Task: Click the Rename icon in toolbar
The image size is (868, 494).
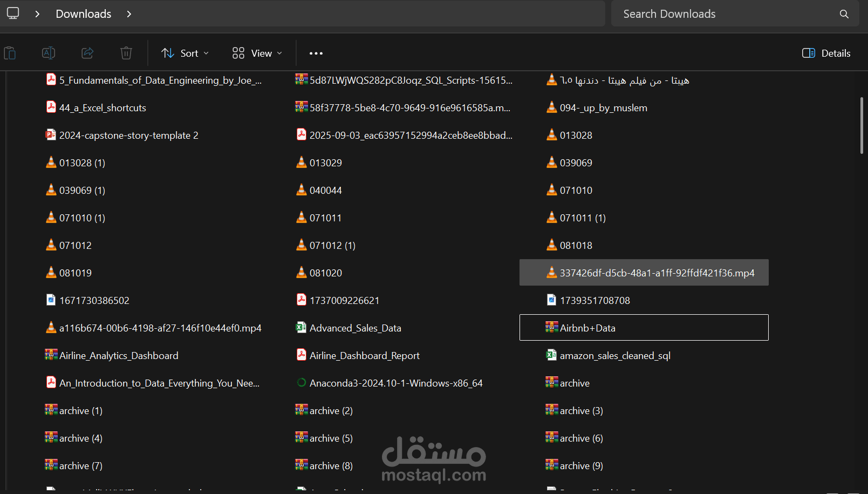Action: pyautogui.click(x=49, y=53)
